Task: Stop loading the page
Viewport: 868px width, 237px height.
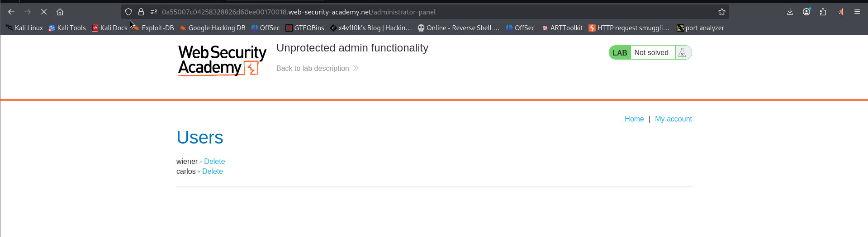Action: point(44,12)
